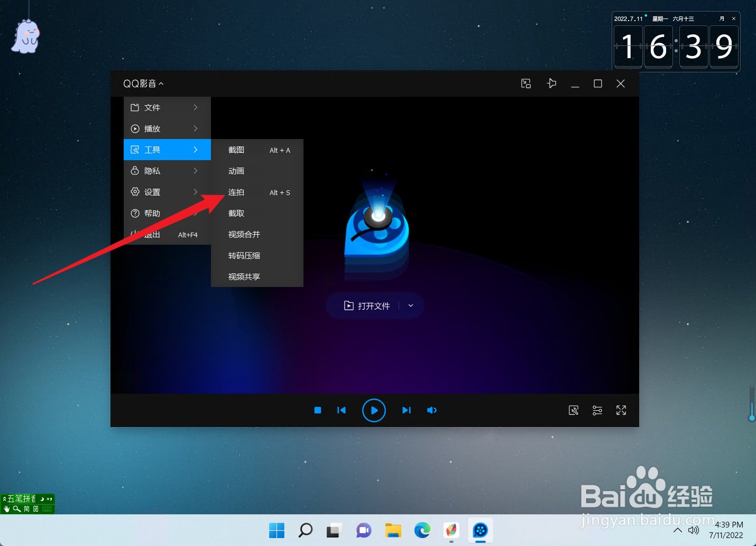Choose 截图 in the tools submenu

257,150
